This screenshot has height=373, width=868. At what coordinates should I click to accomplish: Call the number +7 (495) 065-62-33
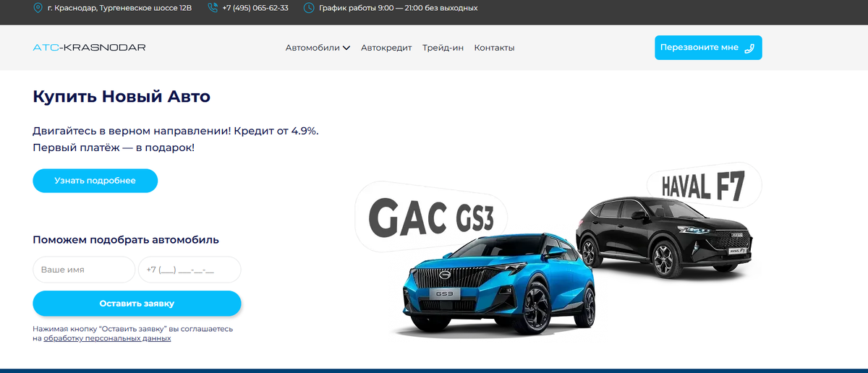pos(255,8)
